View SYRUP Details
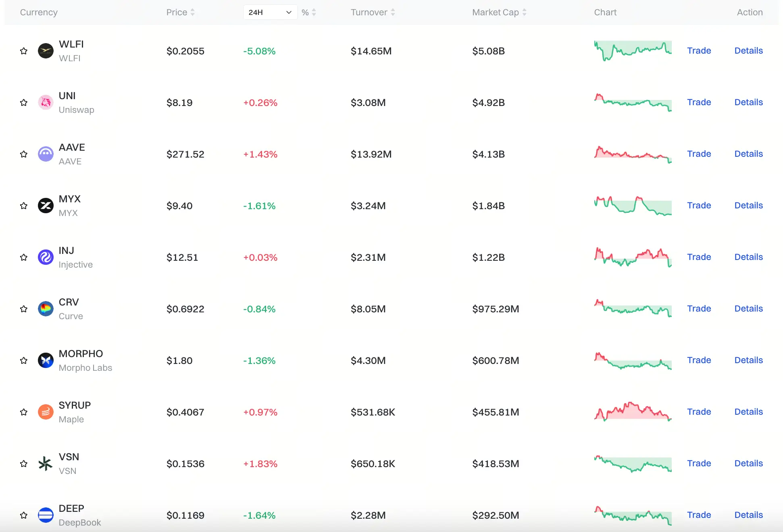783x532 pixels. click(748, 412)
